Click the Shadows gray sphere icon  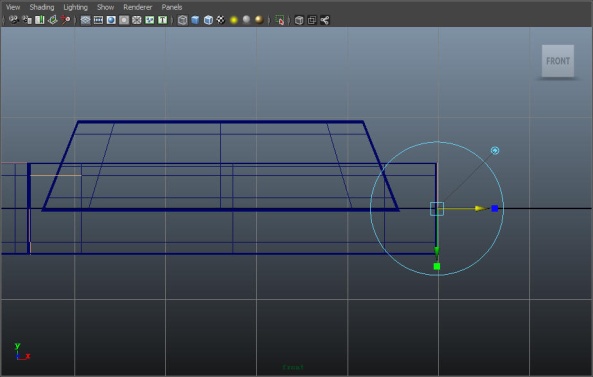[x=247, y=20]
